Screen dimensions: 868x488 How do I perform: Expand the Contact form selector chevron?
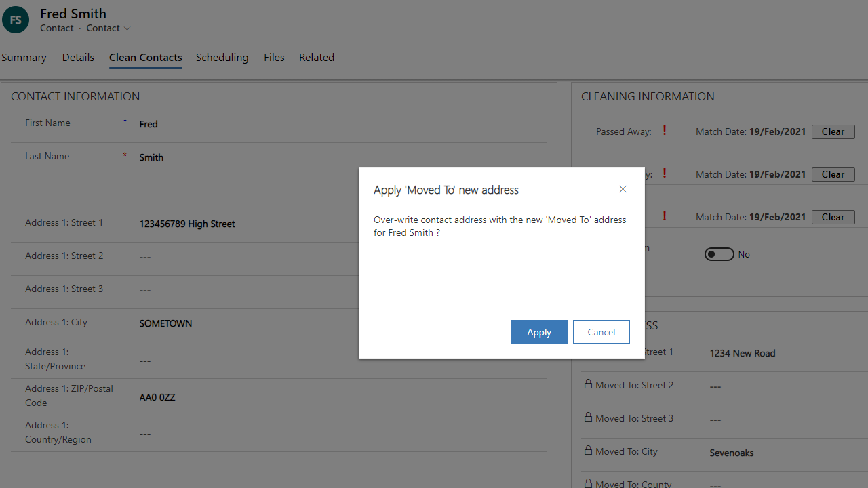pyautogui.click(x=127, y=28)
